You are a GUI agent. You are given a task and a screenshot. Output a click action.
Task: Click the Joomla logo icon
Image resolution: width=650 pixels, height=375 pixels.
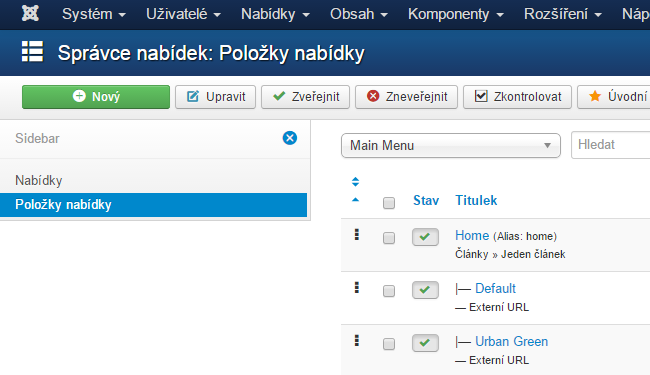pyautogui.click(x=30, y=13)
